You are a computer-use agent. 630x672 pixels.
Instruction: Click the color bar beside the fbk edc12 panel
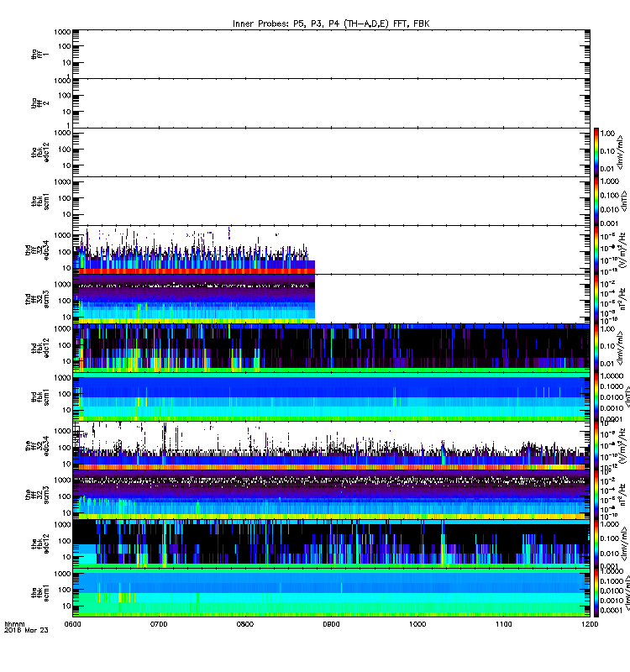(596, 544)
